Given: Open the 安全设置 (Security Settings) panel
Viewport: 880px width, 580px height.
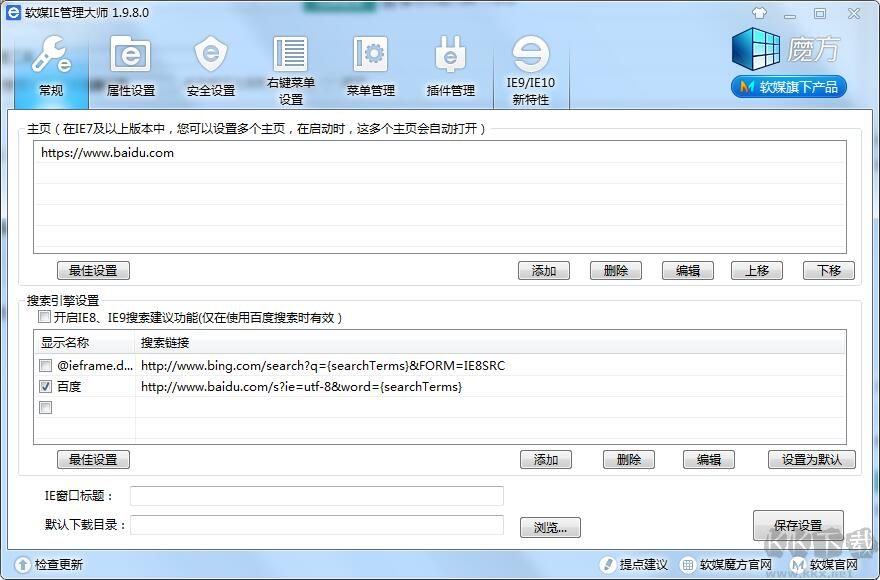Looking at the screenshot, I should (211, 65).
